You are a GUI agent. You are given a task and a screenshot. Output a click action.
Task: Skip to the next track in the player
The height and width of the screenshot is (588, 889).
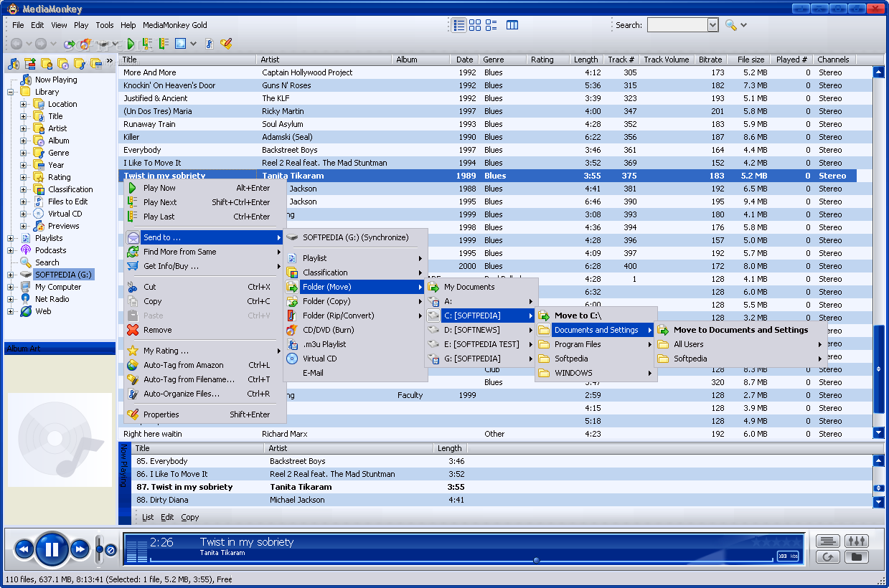[x=80, y=550]
